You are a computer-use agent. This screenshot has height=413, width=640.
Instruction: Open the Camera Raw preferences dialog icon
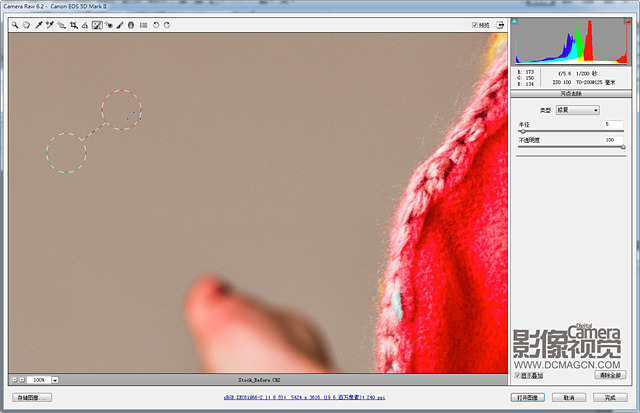[144, 25]
